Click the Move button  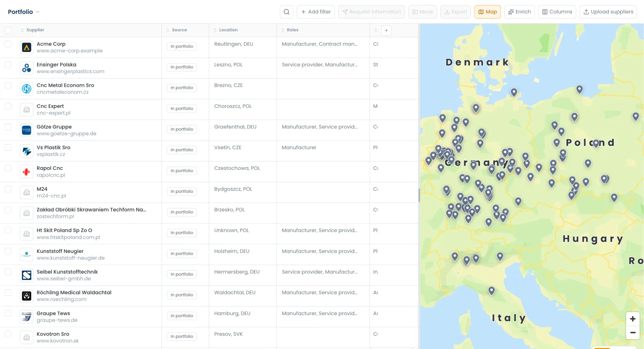(x=423, y=12)
